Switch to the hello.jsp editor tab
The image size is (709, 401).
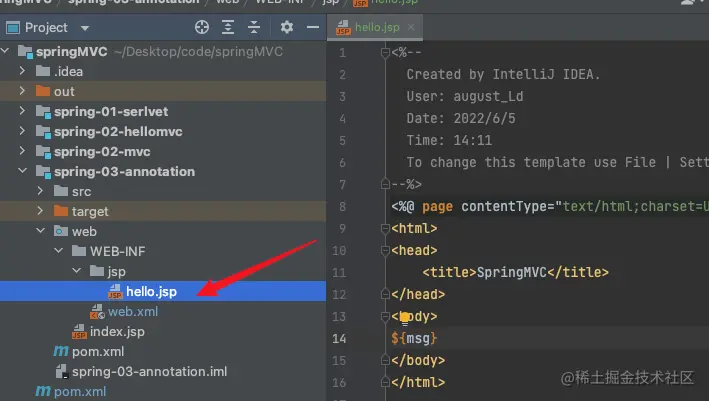click(377, 27)
